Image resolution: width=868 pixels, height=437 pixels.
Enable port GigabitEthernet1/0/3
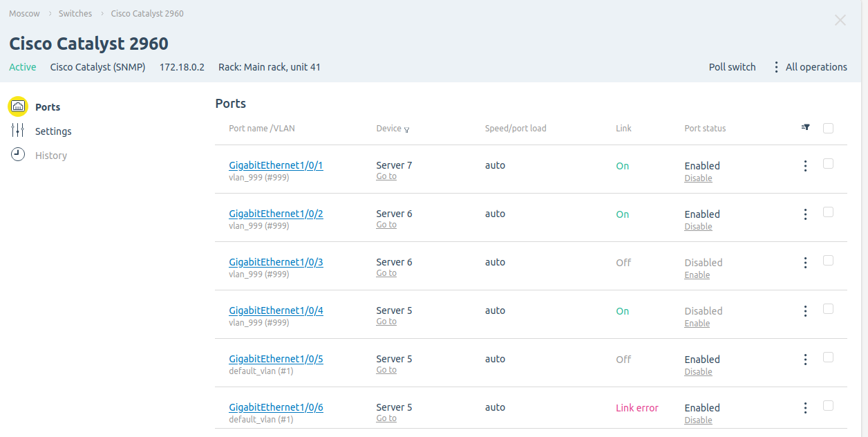pos(697,275)
